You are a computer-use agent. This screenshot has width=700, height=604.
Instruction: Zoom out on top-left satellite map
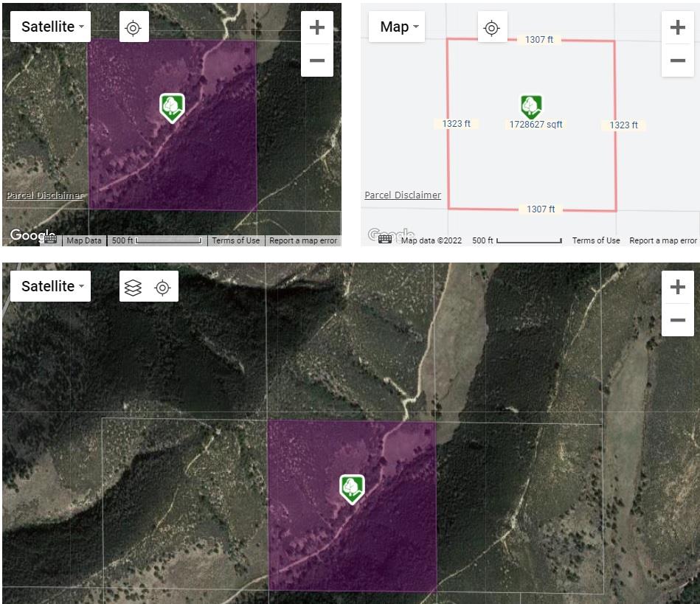click(x=317, y=60)
